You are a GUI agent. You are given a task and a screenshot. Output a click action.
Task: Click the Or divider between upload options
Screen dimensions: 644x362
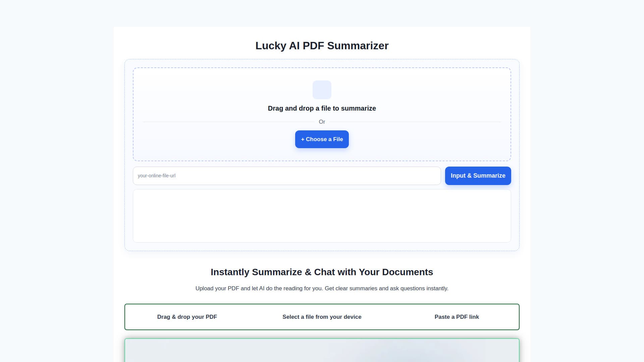point(322,122)
